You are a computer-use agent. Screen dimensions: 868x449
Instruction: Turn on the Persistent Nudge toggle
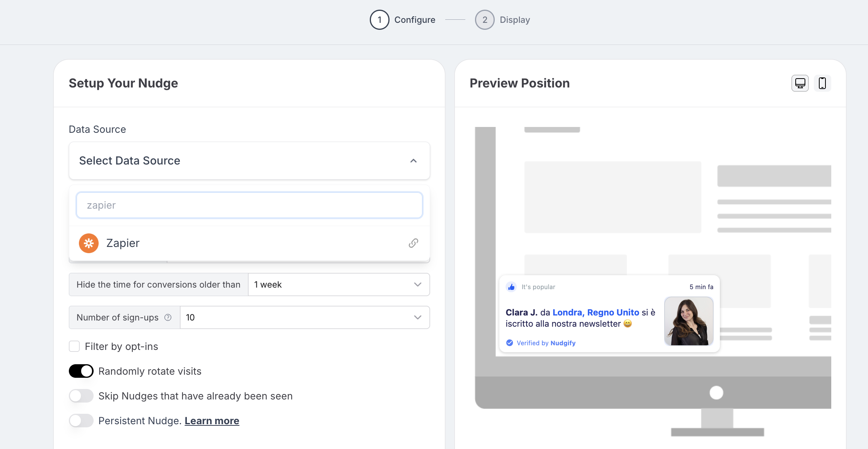81,421
